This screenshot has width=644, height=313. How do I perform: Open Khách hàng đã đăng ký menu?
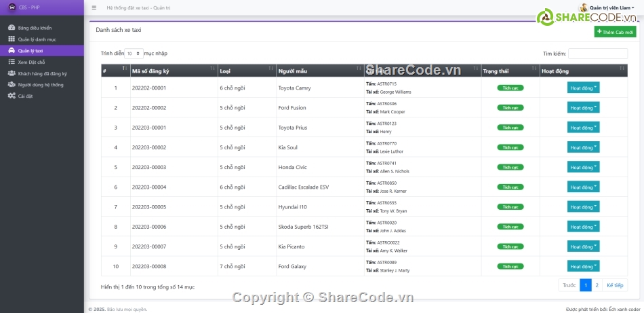click(x=42, y=73)
